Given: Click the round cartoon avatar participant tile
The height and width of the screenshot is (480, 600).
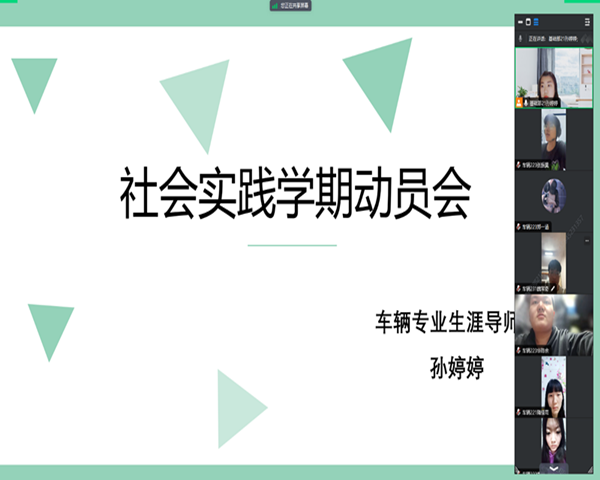Looking at the screenshot, I should 554,200.
